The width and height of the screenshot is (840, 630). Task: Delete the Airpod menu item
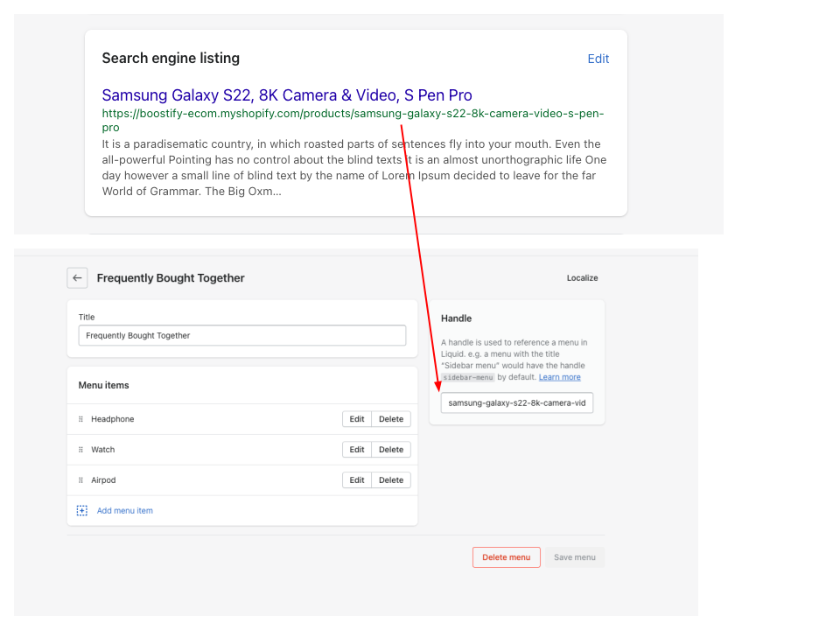[391, 480]
